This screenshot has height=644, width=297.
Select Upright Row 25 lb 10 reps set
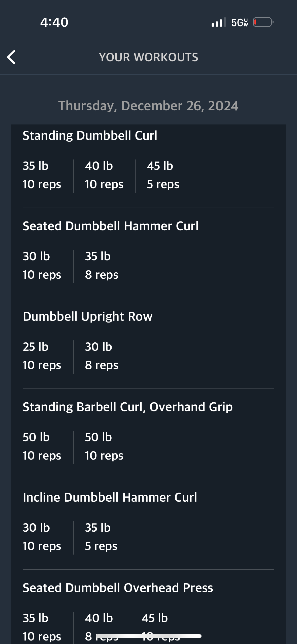pos(42,356)
